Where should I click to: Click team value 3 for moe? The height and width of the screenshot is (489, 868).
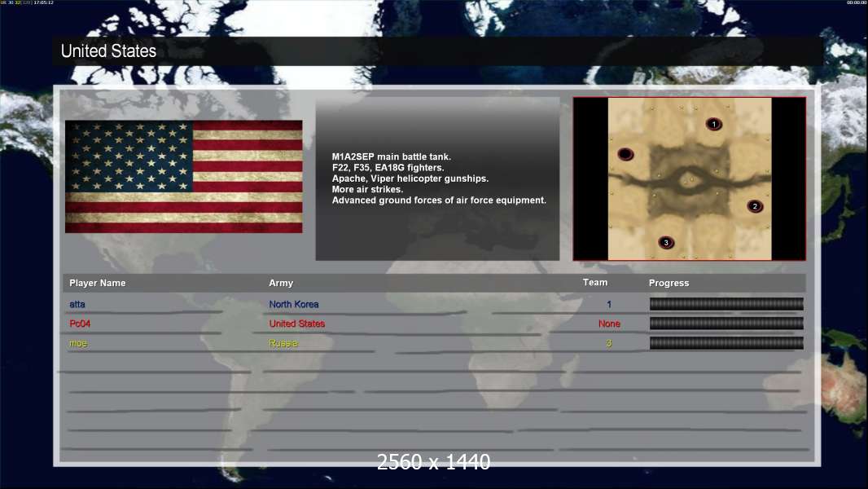coord(609,343)
